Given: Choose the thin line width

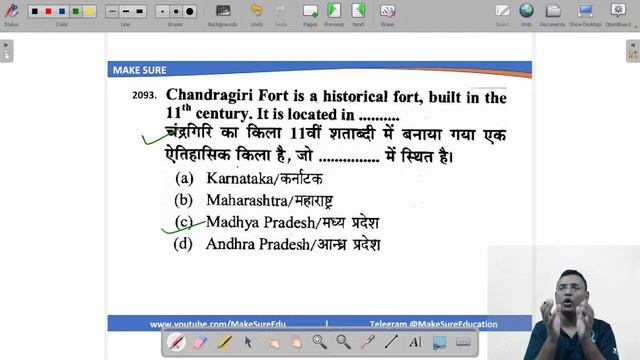Looking at the screenshot, I should (112, 11).
